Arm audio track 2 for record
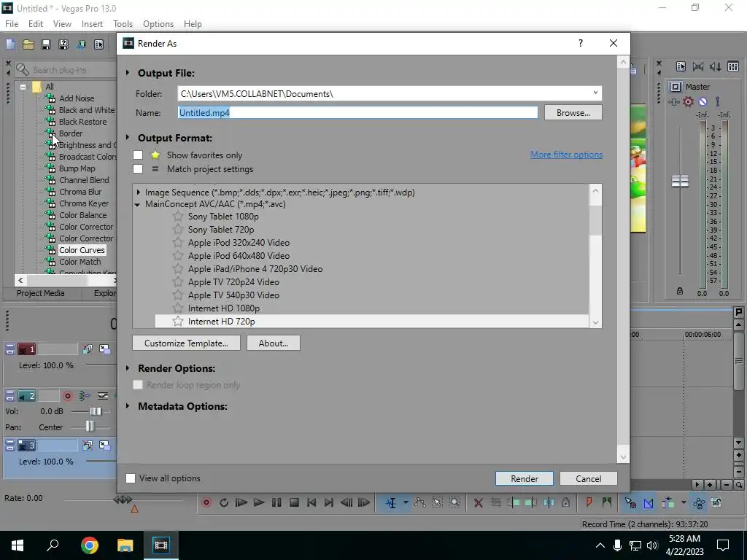747x560 pixels. 68,396
